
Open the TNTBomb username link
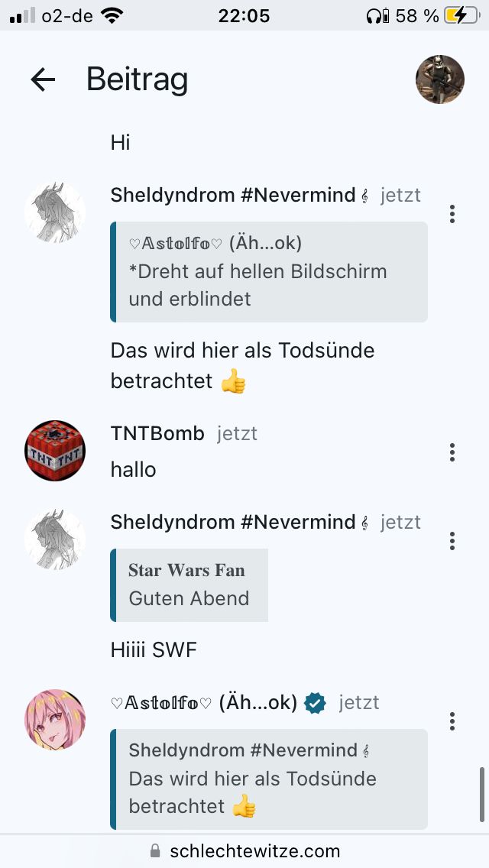point(157,433)
